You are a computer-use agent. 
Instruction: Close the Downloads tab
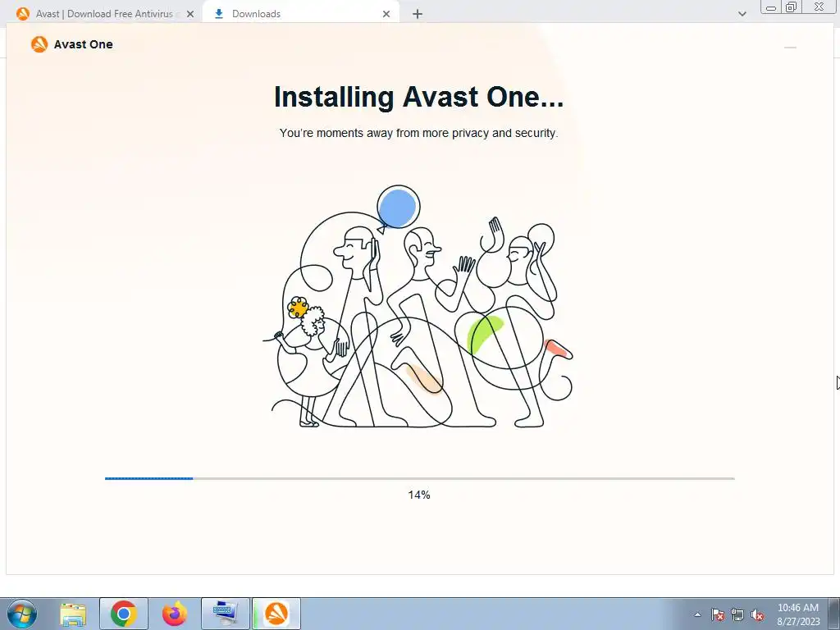pos(386,14)
